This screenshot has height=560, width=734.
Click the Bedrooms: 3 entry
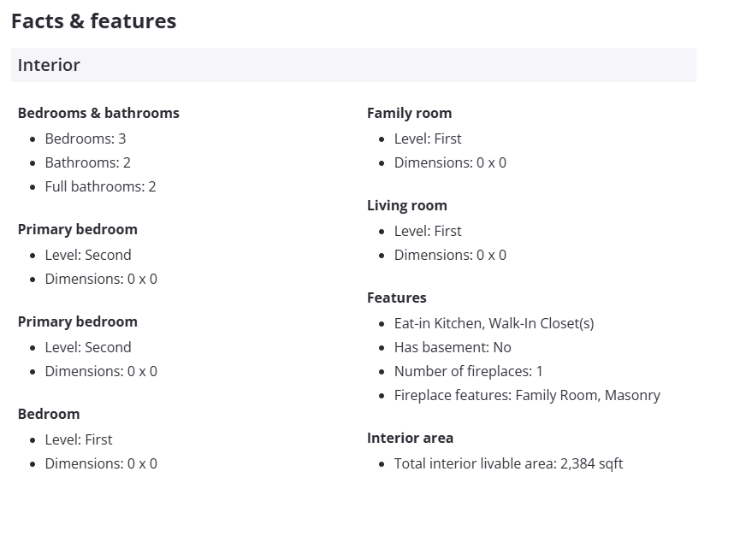(86, 139)
